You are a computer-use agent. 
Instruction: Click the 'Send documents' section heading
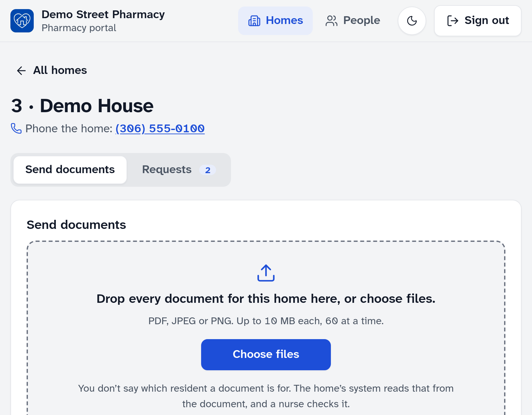[x=76, y=225]
